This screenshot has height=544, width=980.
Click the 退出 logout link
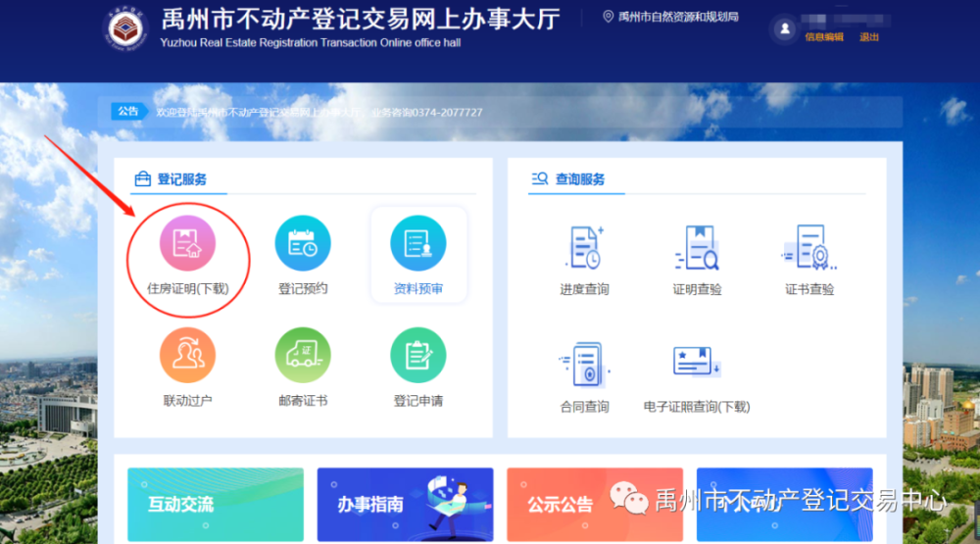[868, 37]
